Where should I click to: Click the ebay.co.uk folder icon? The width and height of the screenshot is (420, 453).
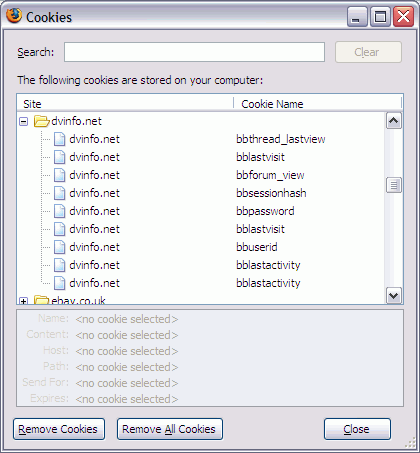tap(42, 300)
